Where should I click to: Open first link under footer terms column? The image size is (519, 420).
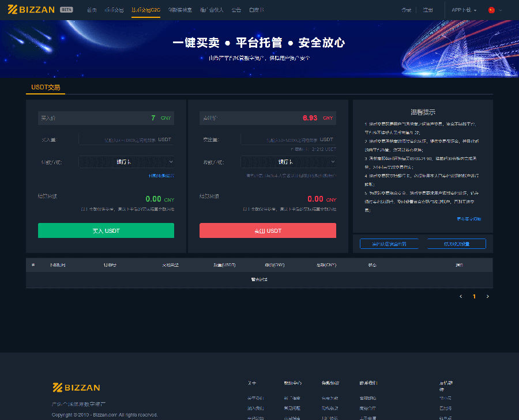pos(330,398)
